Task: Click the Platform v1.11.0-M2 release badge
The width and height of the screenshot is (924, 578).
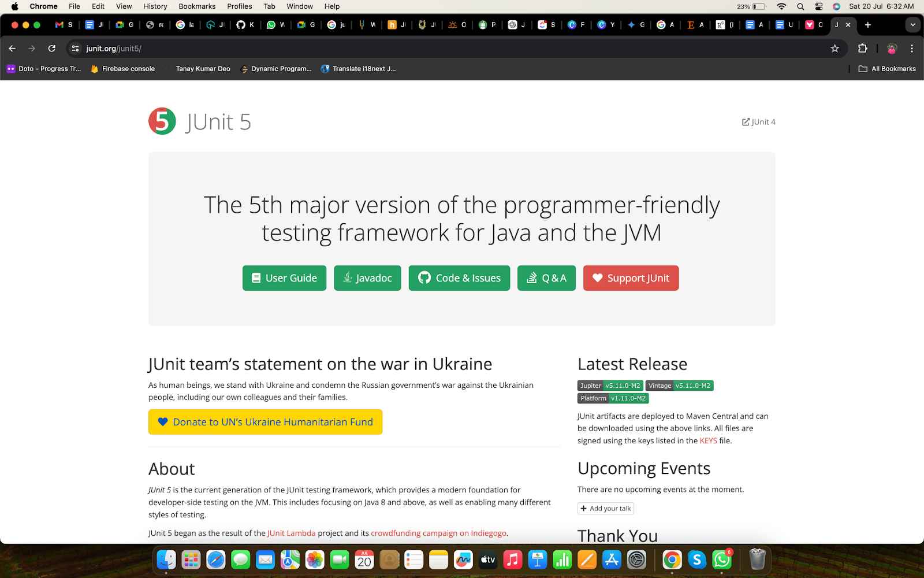Action: click(x=613, y=398)
